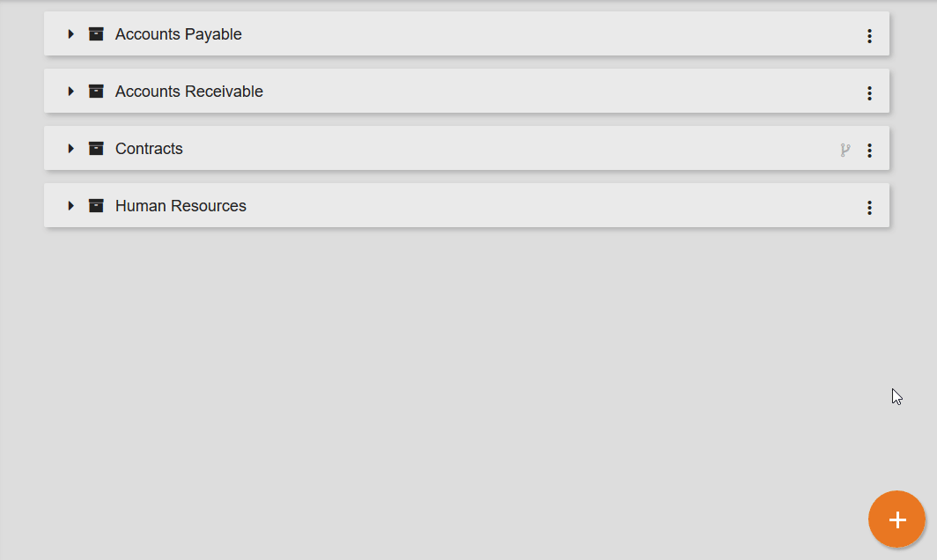Click empty middle of Accounts Payable row
The width and height of the screenshot is (937, 560).
528,34
